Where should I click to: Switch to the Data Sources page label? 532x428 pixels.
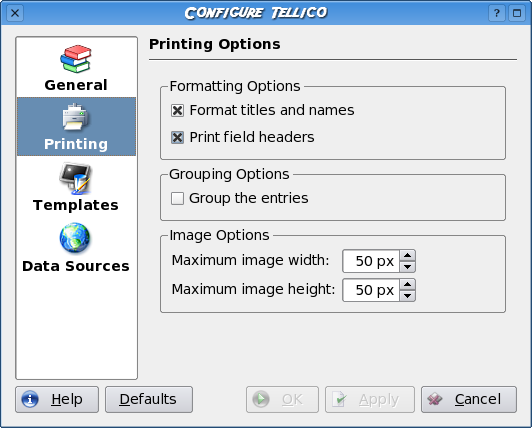pos(76,266)
